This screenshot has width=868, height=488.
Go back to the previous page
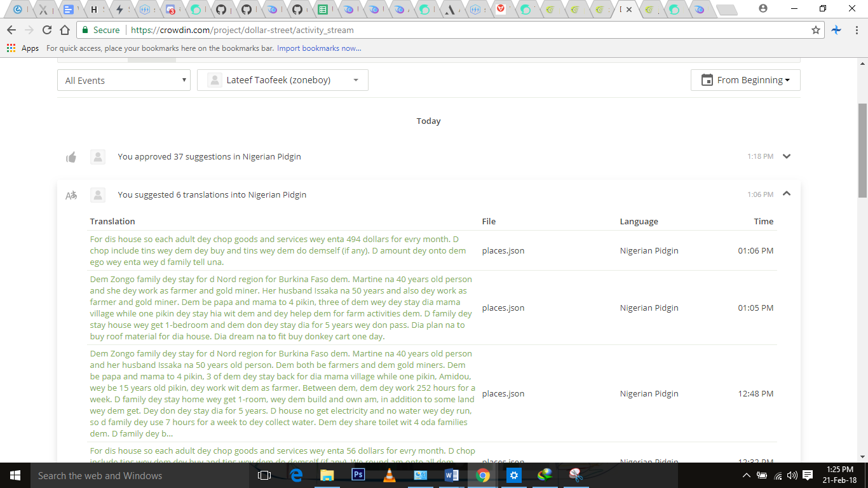11,30
